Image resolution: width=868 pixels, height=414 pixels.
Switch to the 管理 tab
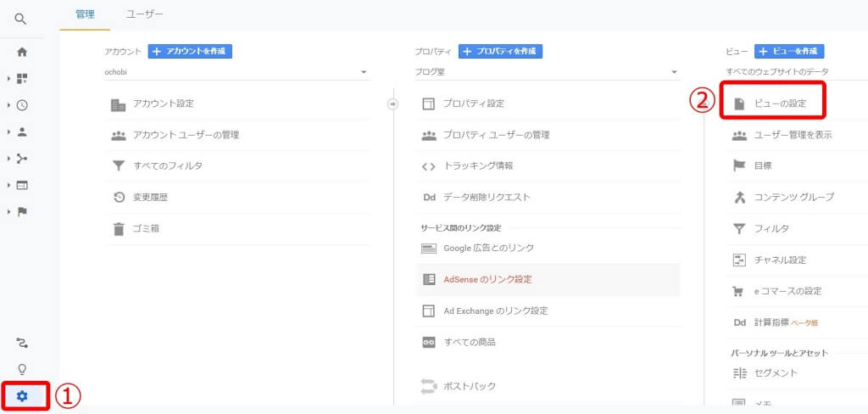[x=85, y=15]
